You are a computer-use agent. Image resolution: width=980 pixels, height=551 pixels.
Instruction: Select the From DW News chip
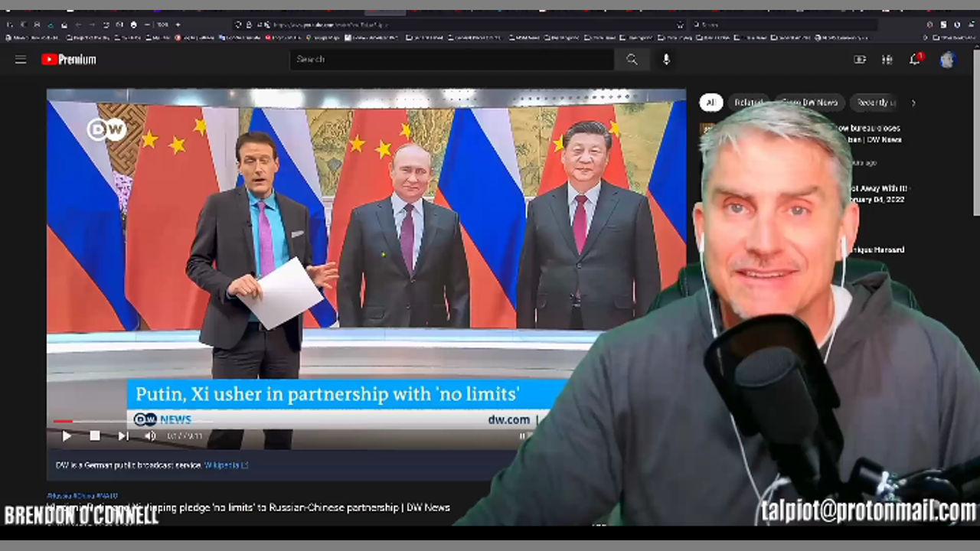coord(809,103)
